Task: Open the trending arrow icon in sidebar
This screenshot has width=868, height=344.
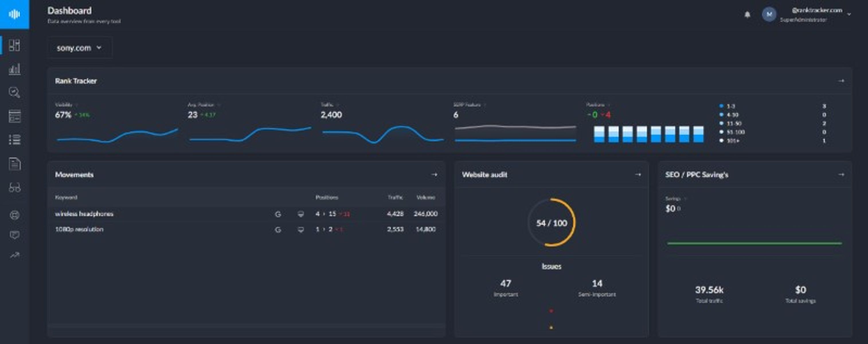Action: (x=15, y=255)
